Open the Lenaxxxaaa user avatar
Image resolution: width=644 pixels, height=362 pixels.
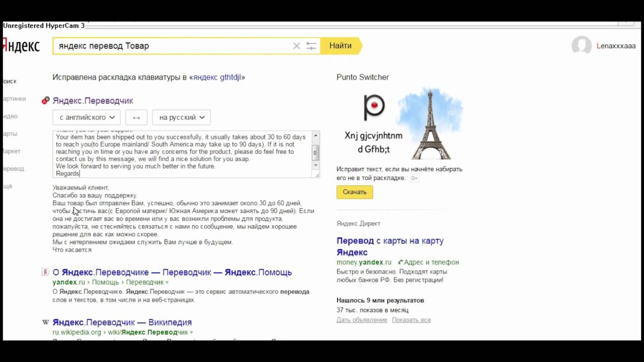pyautogui.click(x=582, y=46)
